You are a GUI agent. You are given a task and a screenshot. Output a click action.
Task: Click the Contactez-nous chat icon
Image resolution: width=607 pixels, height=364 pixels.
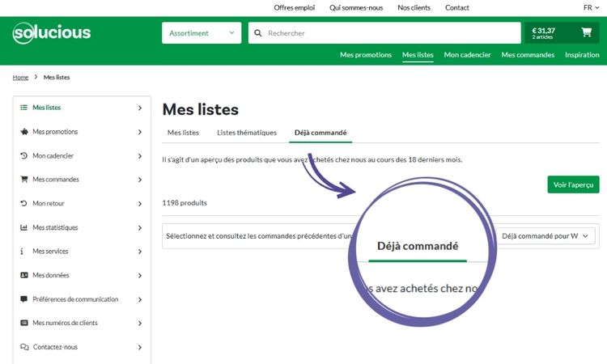24,347
